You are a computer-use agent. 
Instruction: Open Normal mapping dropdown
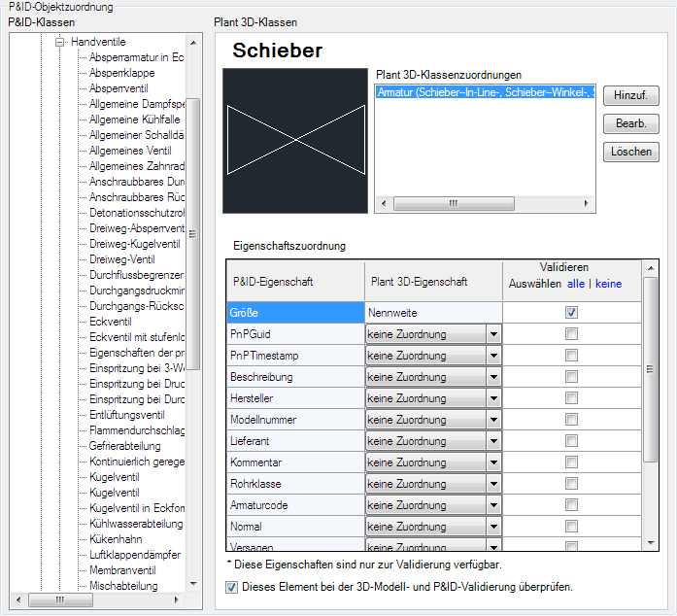tap(493, 527)
